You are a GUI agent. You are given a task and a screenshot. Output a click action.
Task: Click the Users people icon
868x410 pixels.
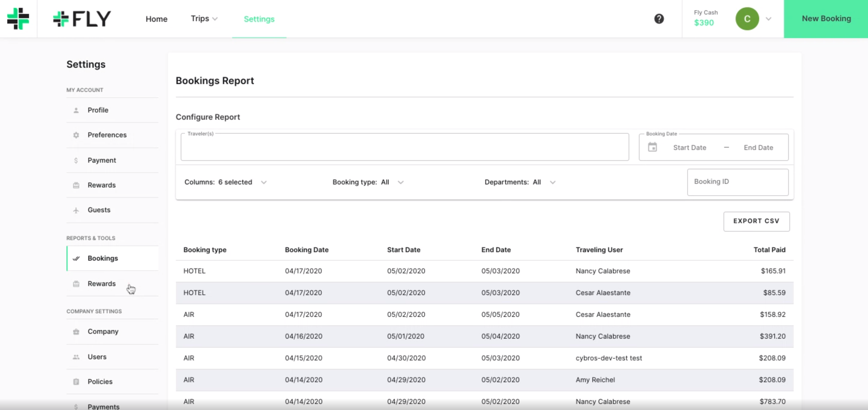pyautogui.click(x=76, y=357)
